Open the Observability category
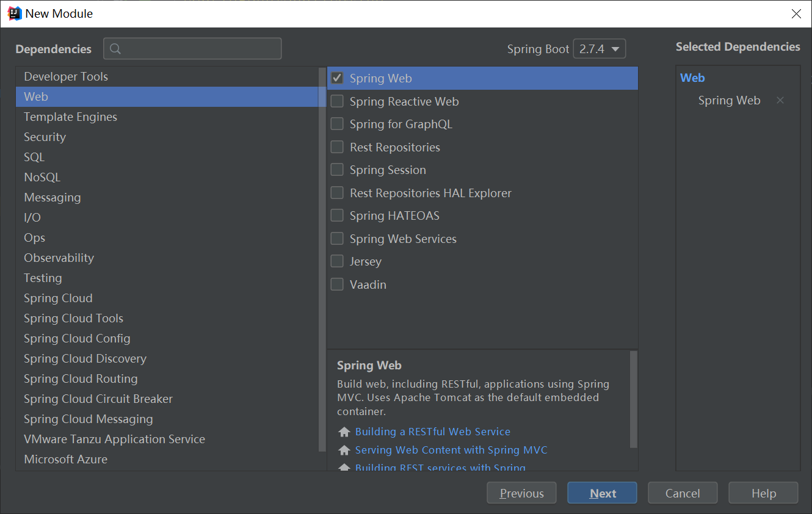The width and height of the screenshot is (812, 514). coord(167,258)
